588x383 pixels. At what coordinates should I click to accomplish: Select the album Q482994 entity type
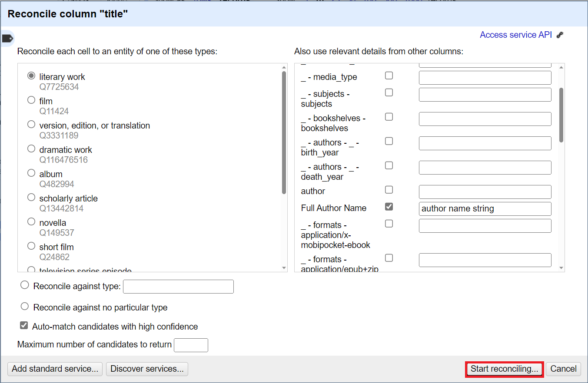click(31, 172)
